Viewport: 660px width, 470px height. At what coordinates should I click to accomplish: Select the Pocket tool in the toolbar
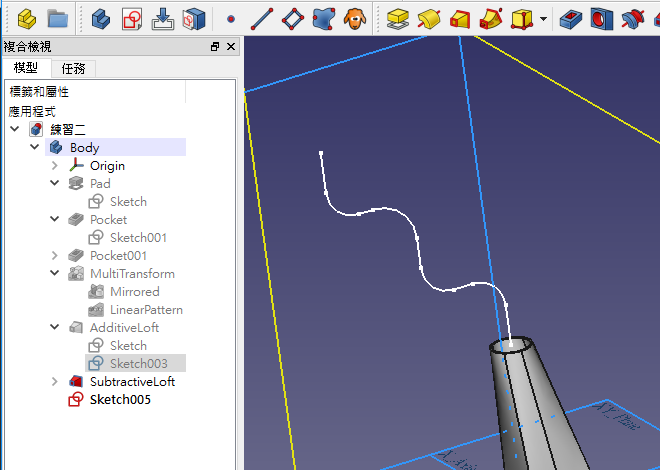pos(571,19)
